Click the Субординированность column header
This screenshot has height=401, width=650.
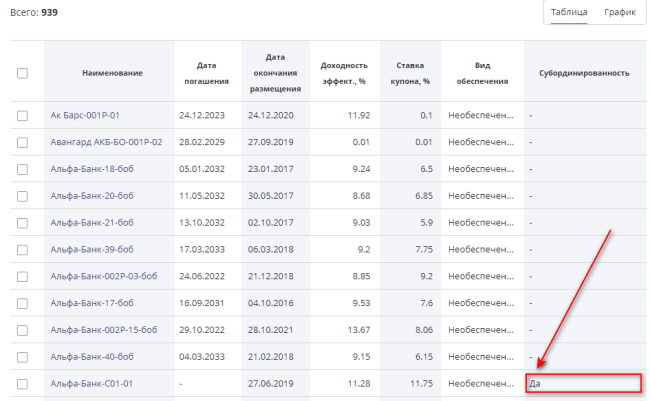click(583, 73)
